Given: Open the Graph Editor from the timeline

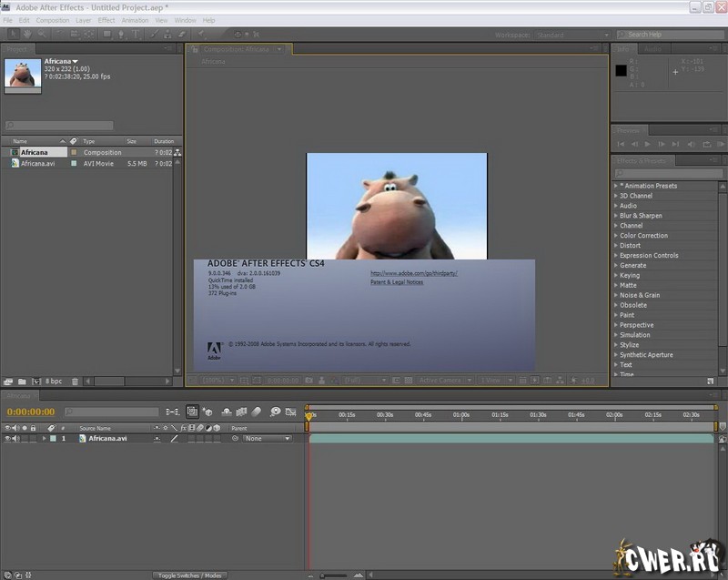Looking at the screenshot, I should click(290, 412).
